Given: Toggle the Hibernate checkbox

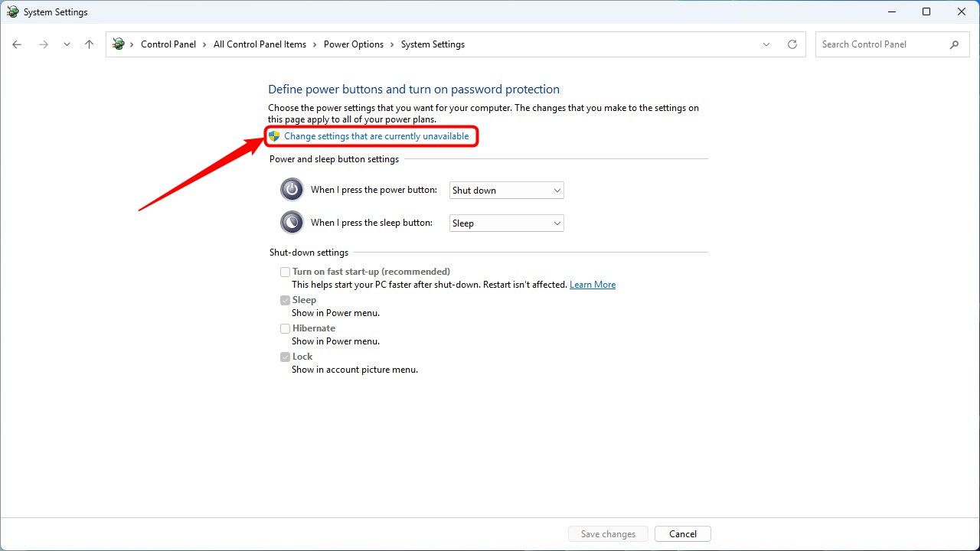Looking at the screenshot, I should point(285,328).
